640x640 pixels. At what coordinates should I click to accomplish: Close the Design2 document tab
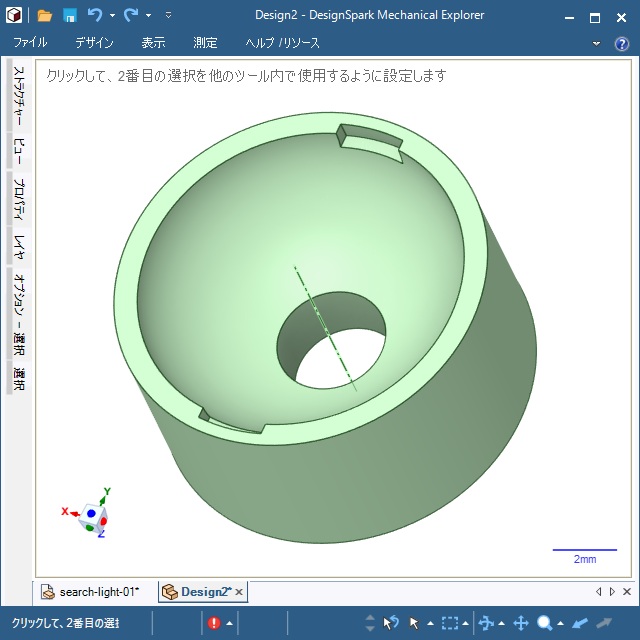click(239, 592)
